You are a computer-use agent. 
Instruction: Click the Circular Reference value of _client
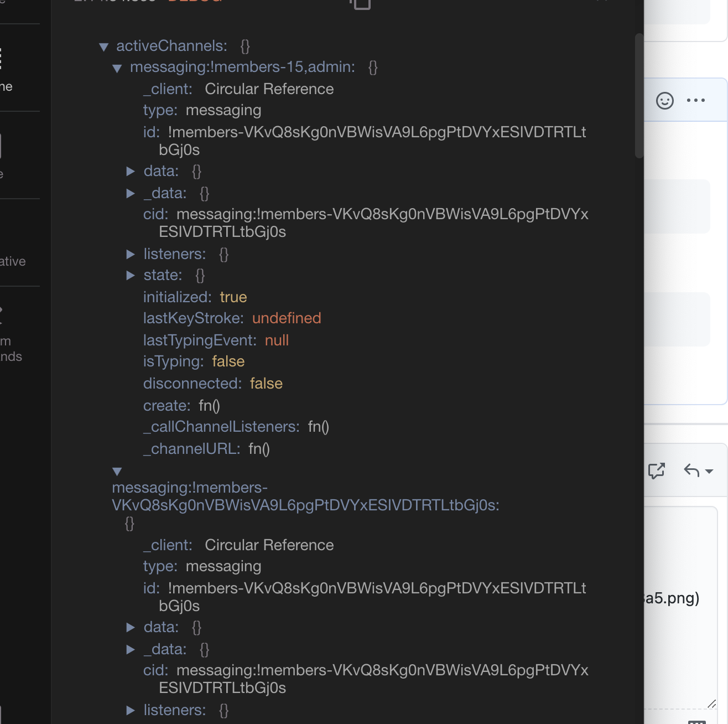pos(269,89)
